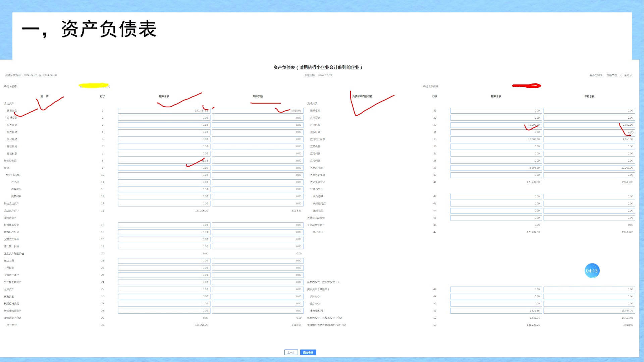Focus row 44 递延收益 期末余额 field
Screen dimensions: 644x362
496,211
